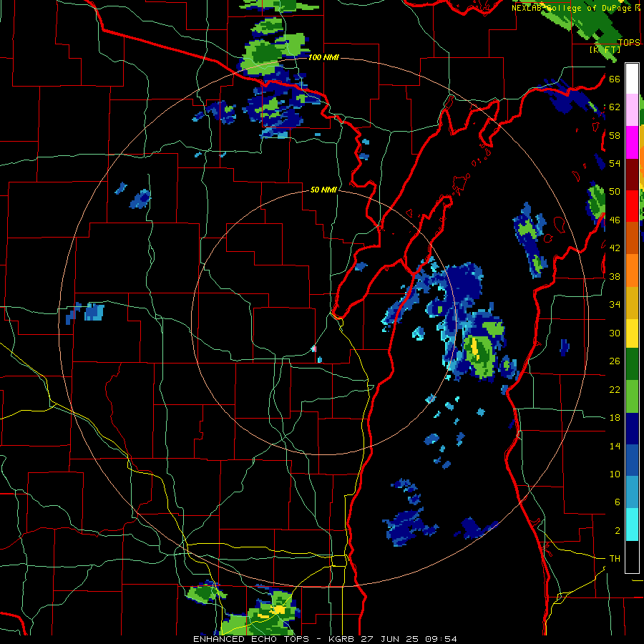Click the legend value 26
The height and width of the screenshot is (644, 644).
pyautogui.click(x=615, y=361)
